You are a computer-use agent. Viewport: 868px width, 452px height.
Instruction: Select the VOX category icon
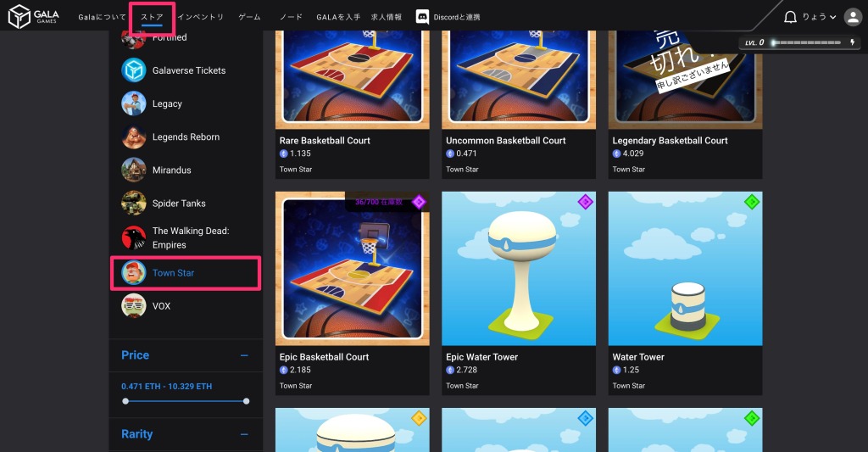point(133,306)
